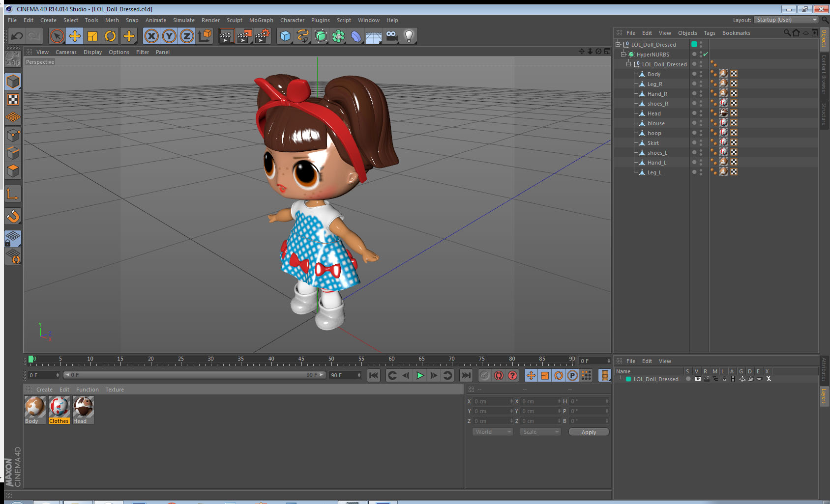Click the Apply coordinates button

589,432
